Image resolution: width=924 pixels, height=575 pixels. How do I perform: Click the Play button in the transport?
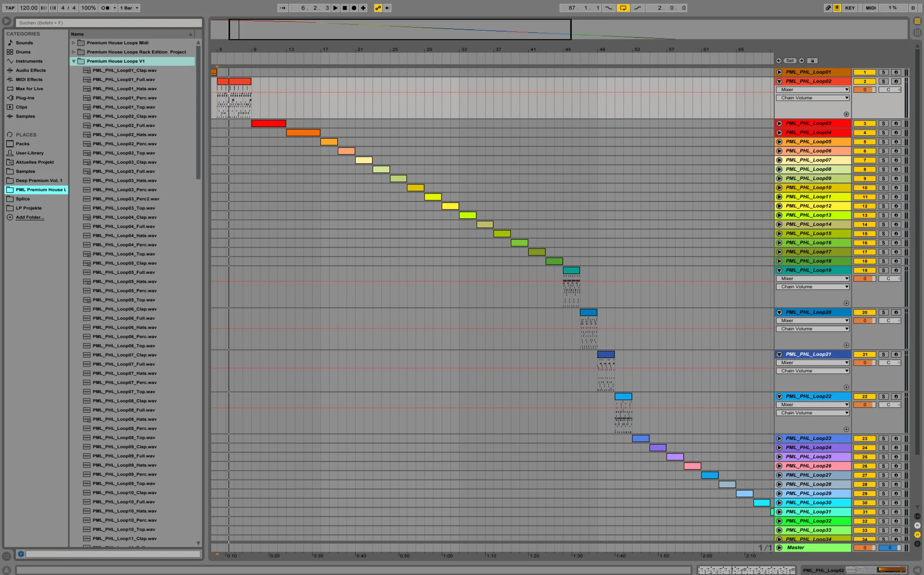tap(335, 8)
